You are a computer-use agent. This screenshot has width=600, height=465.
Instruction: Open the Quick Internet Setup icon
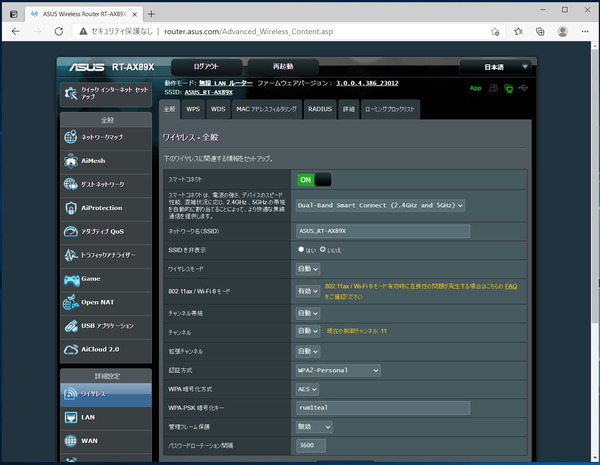[x=71, y=93]
